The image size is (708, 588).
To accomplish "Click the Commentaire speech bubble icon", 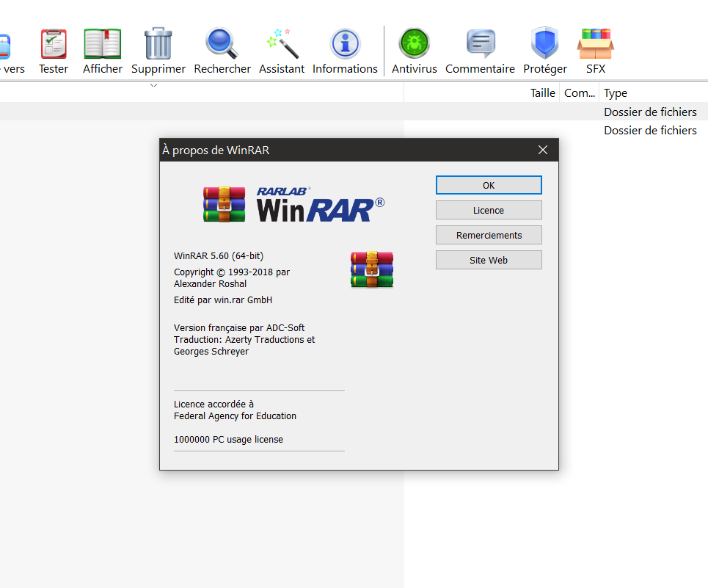I will [480, 45].
